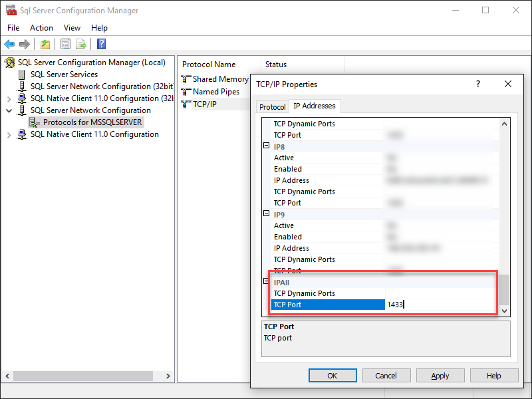Select Protocols for MSSQLSERVER tree item
The image size is (532, 399).
point(92,122)
